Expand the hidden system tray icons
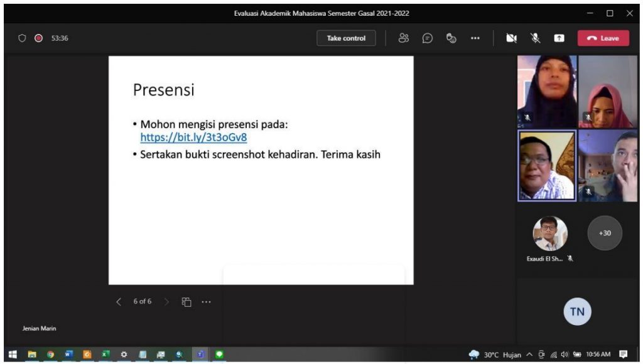 tap(529, 355)
